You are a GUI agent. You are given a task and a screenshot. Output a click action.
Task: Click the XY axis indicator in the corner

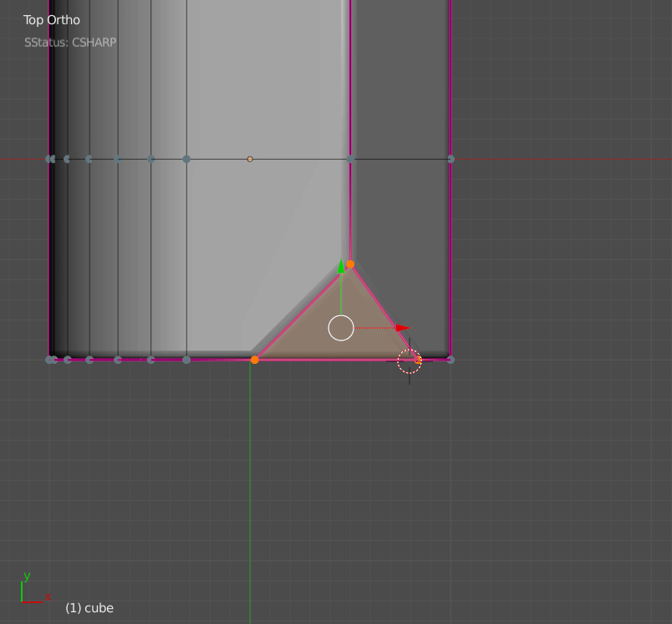(31, 590)
